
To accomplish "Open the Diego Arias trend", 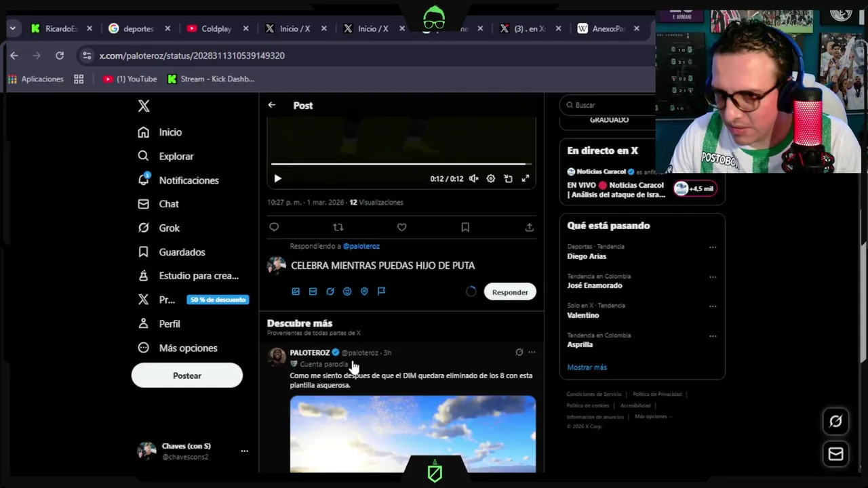I will 587,256.
